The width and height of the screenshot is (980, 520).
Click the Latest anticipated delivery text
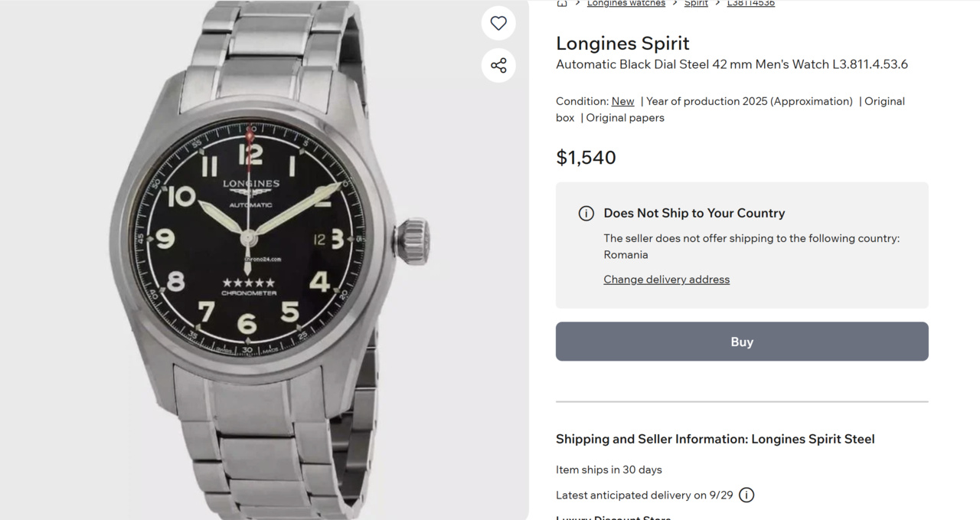pos(644,495)
